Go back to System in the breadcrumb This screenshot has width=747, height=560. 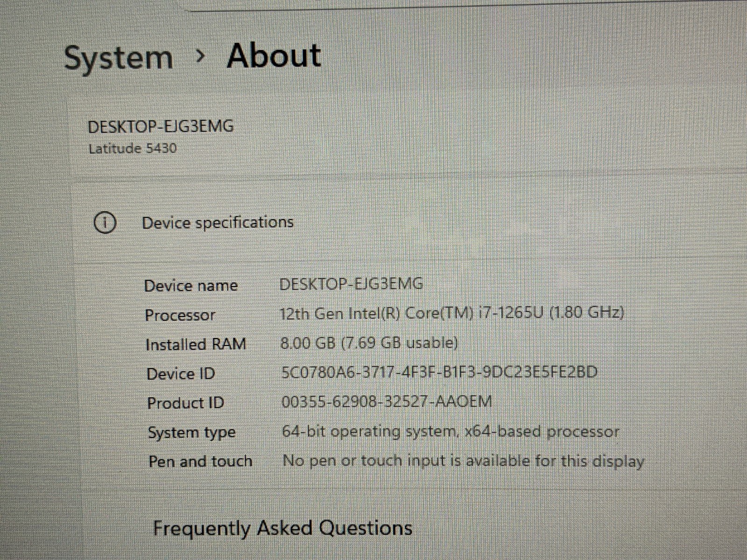(x=119, y=59)
